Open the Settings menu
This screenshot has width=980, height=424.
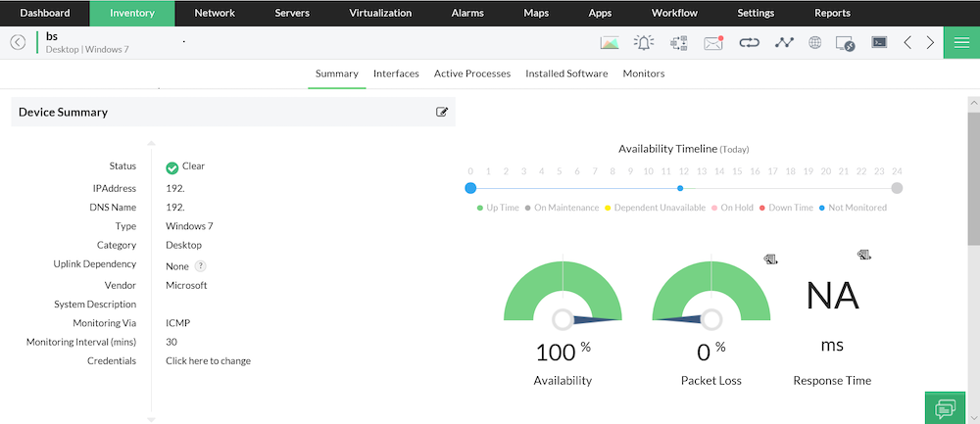[x=756, y=13]
